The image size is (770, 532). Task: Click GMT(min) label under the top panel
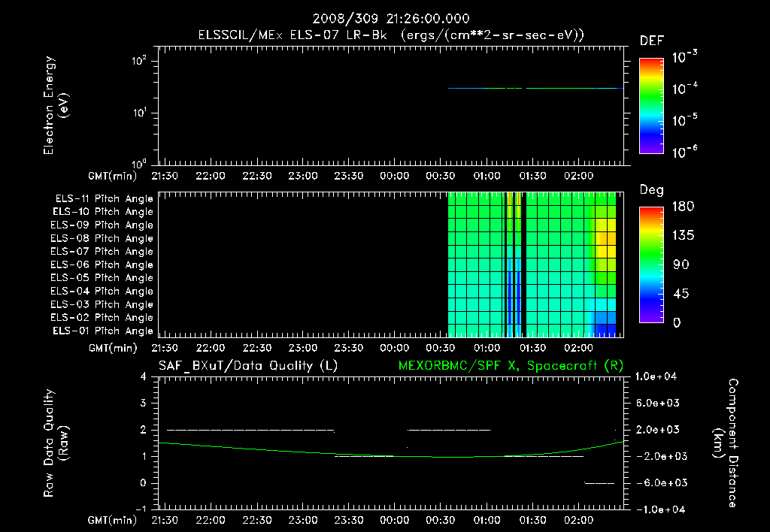pos(113,176)
